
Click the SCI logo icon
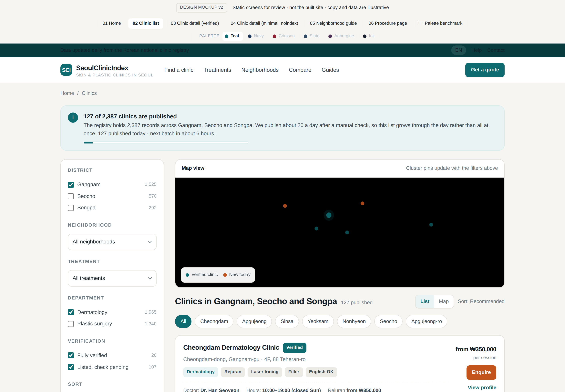(x=66, y=70)
